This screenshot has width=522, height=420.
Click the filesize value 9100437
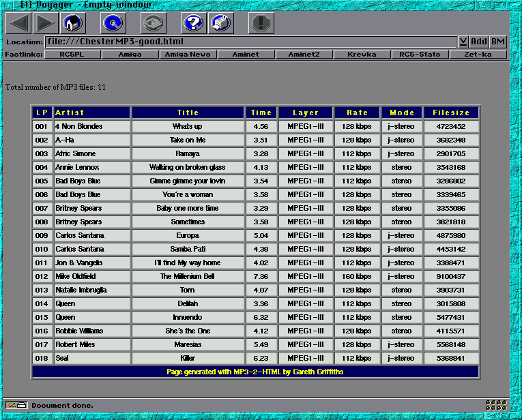451,276
